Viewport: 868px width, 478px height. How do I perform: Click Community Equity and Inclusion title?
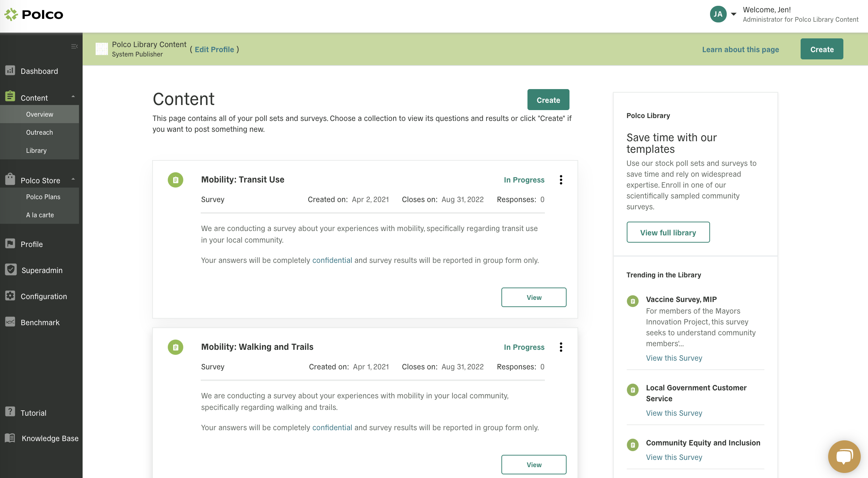point(703,443)
